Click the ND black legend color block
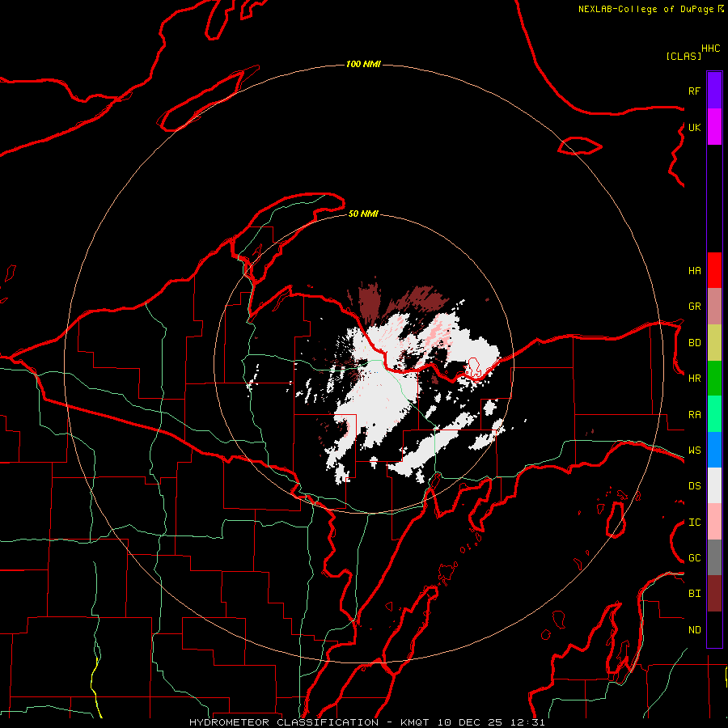Screen dimensions: 728x728 point(714,629)
